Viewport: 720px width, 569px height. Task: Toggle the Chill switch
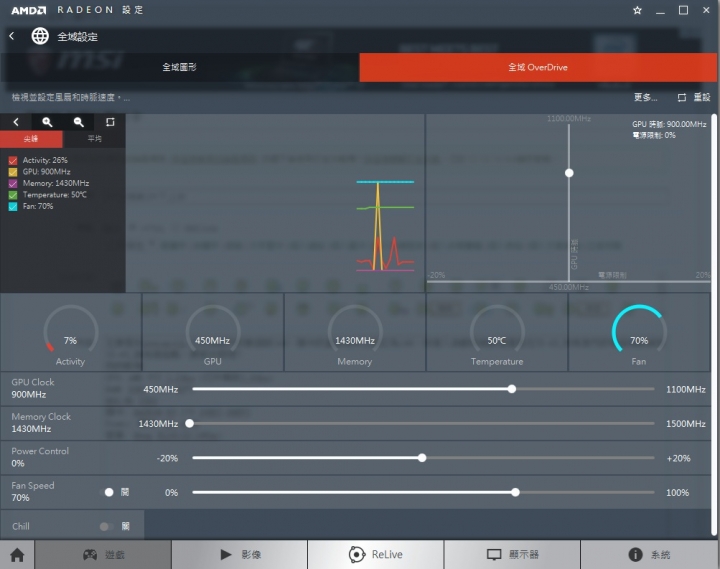(x=107, y=526)
